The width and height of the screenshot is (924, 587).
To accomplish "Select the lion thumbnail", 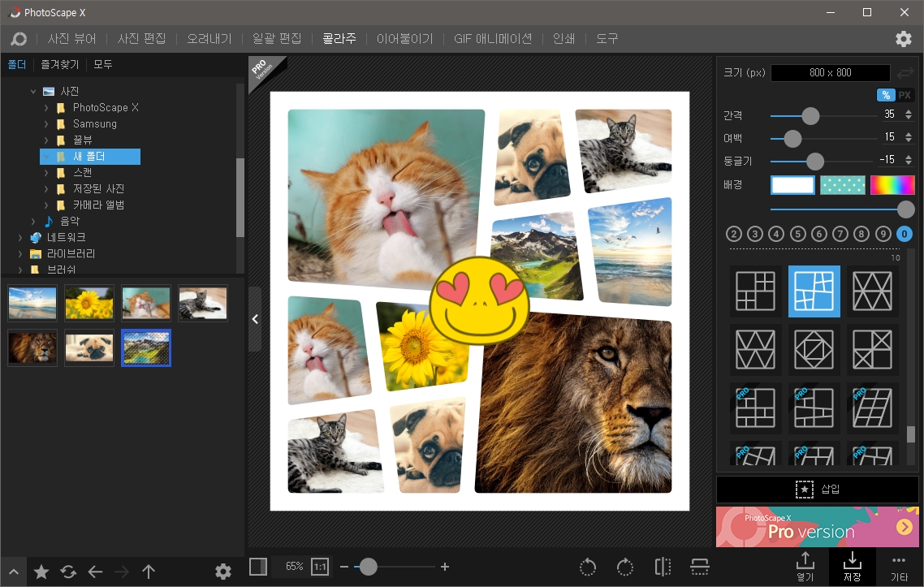I will coord(32,347).
